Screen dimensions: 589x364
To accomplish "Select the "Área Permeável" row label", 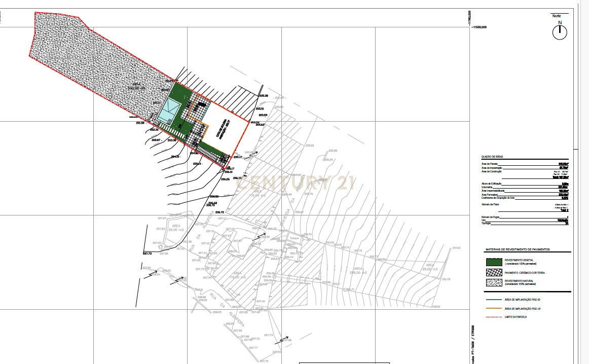I will 490,195.
